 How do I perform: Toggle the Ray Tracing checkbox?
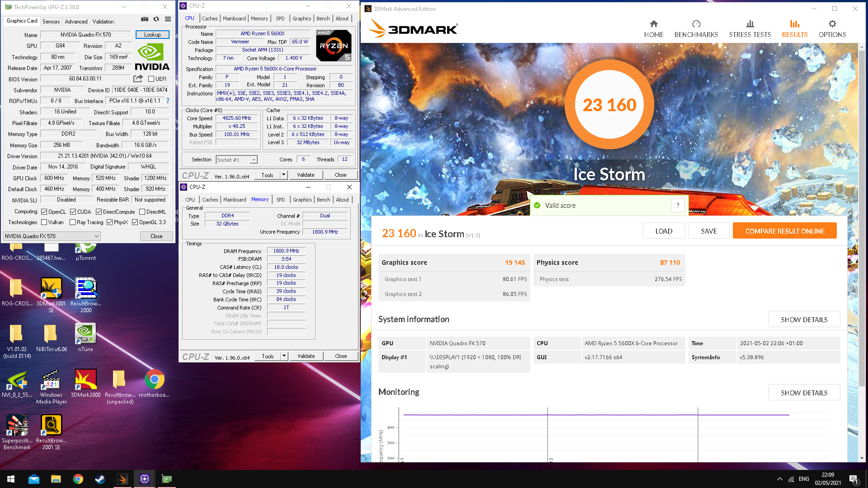(72, 222)
